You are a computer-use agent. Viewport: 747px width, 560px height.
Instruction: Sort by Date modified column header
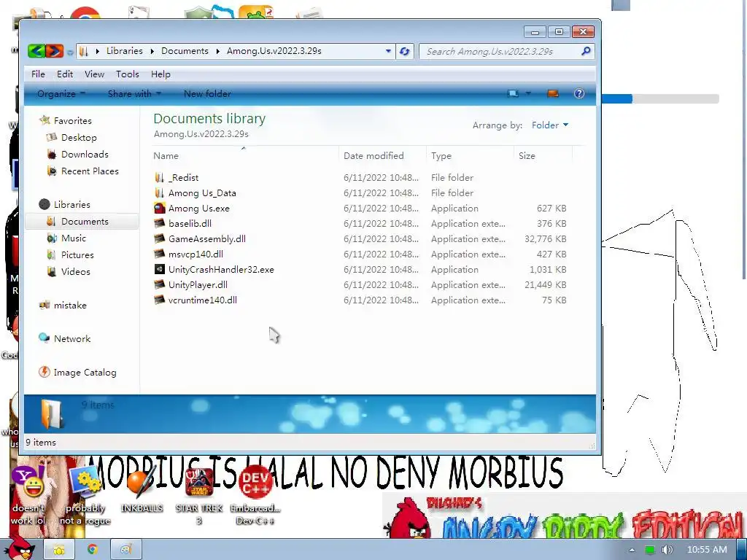click(382, 156)
